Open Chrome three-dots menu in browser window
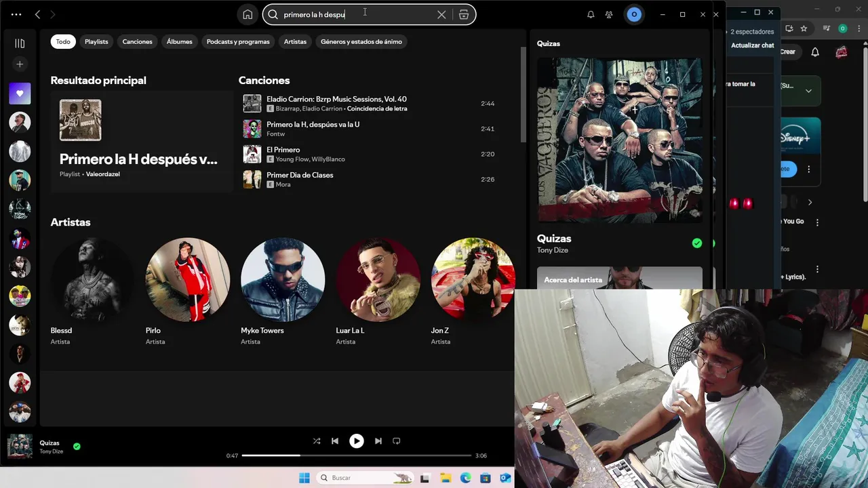 pyautogui.click(x=858, y=28)
